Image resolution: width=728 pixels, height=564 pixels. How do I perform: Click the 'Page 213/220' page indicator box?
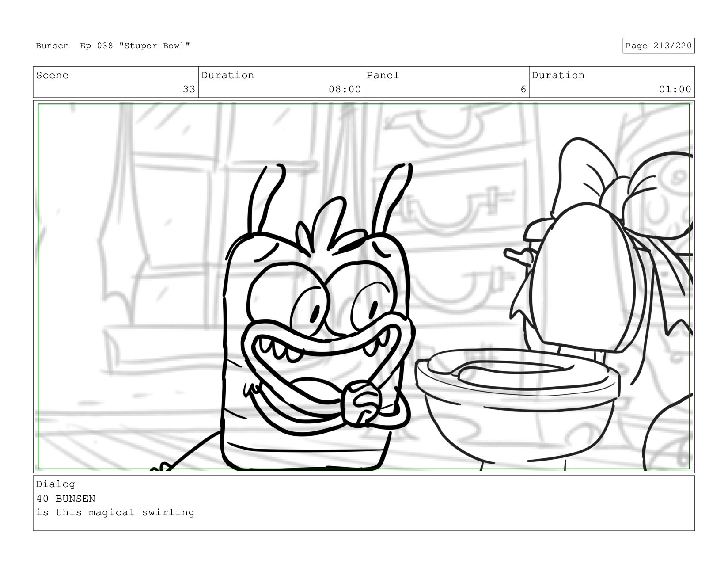pos(658,46)
